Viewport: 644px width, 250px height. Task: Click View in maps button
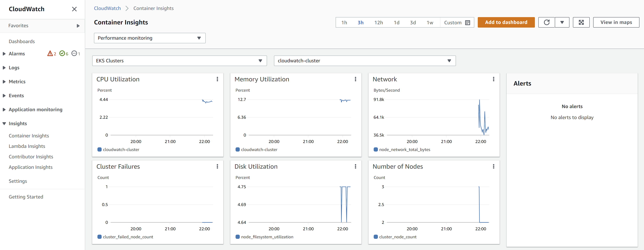pos(616,23)
